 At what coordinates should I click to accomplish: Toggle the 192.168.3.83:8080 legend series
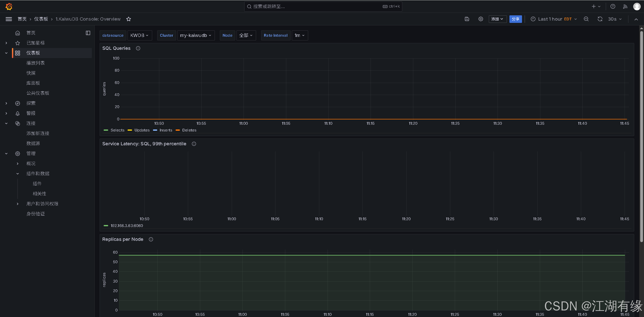127,226
